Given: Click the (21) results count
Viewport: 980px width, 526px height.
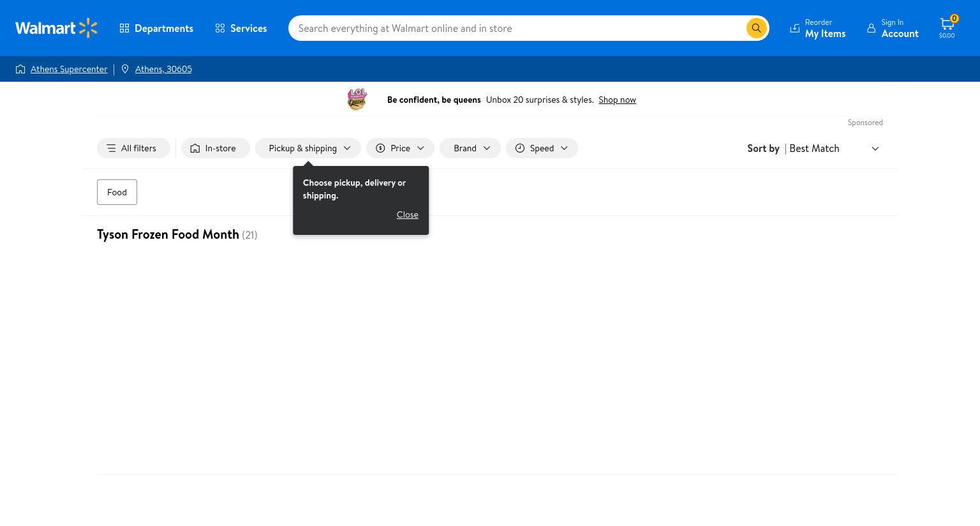Looking at the screenshot, I should click(249, 235).
